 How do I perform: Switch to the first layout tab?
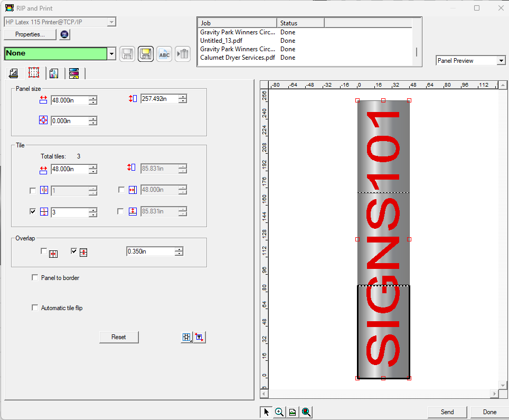click(x=14, y=73)
